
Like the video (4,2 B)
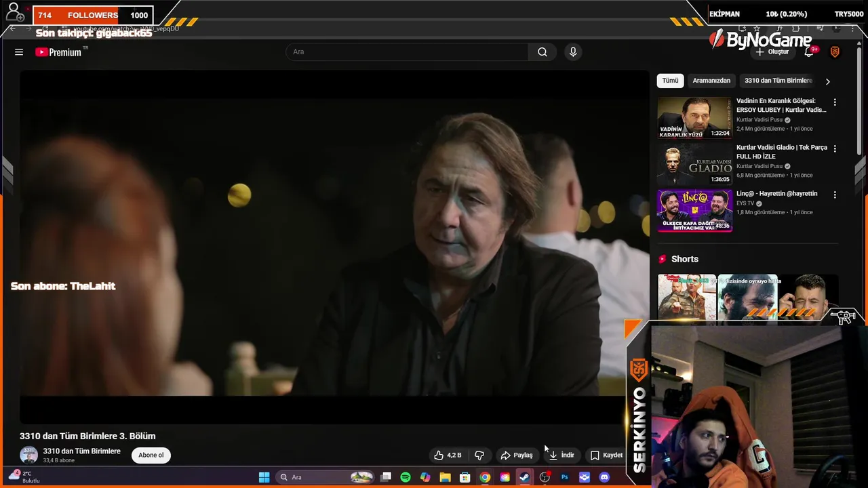click(448, 455)
